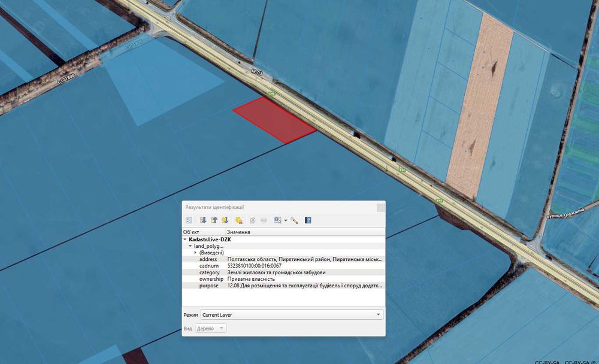Open the identify tool mode dropdown arrow
Image resolution: width=599 pixels, height=364 pixels.
click(x=285, y=221)
